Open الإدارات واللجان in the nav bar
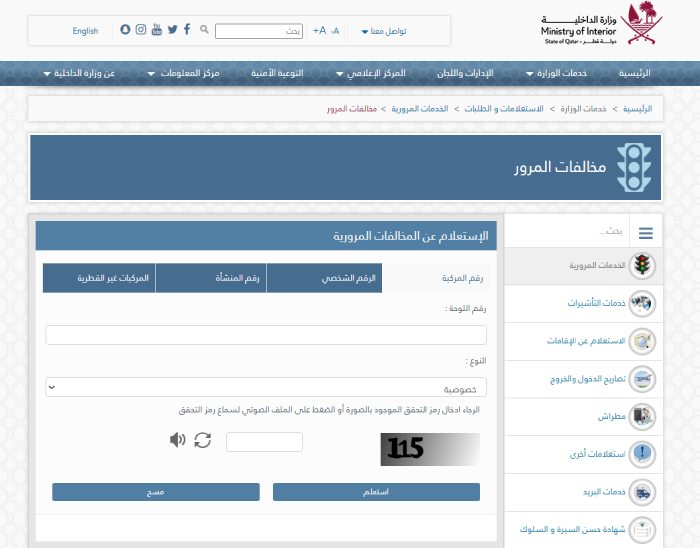 point(465,73)
